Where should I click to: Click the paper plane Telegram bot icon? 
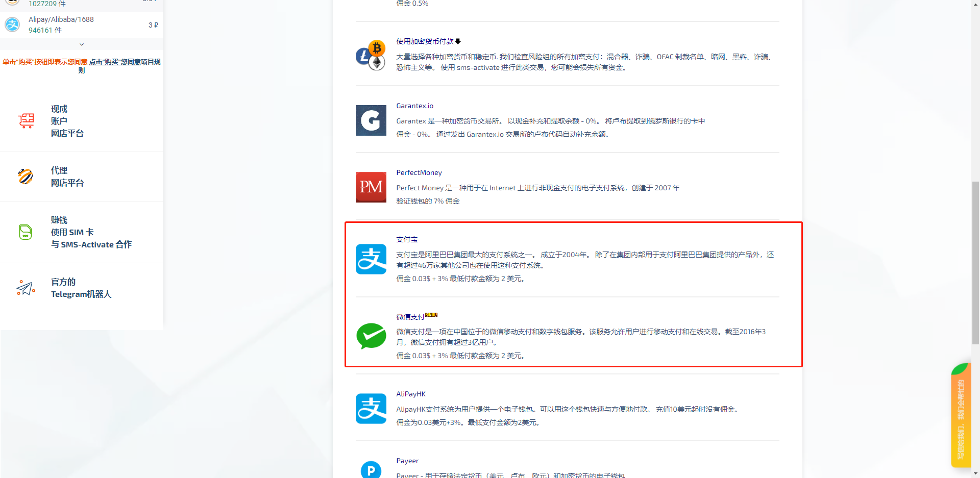click(26, 288)
